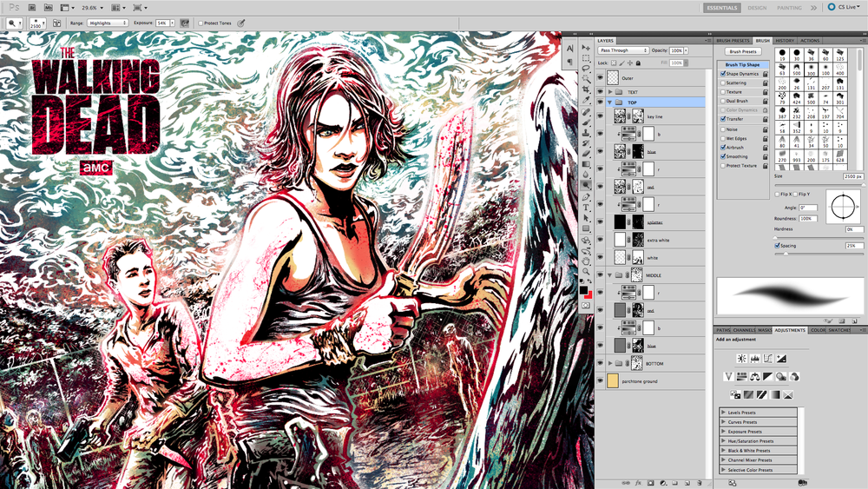This screenshot has height=489, width=868.
Task: Toggle Airbrush checkbox in brush panel
Action: tap(723, 148)
